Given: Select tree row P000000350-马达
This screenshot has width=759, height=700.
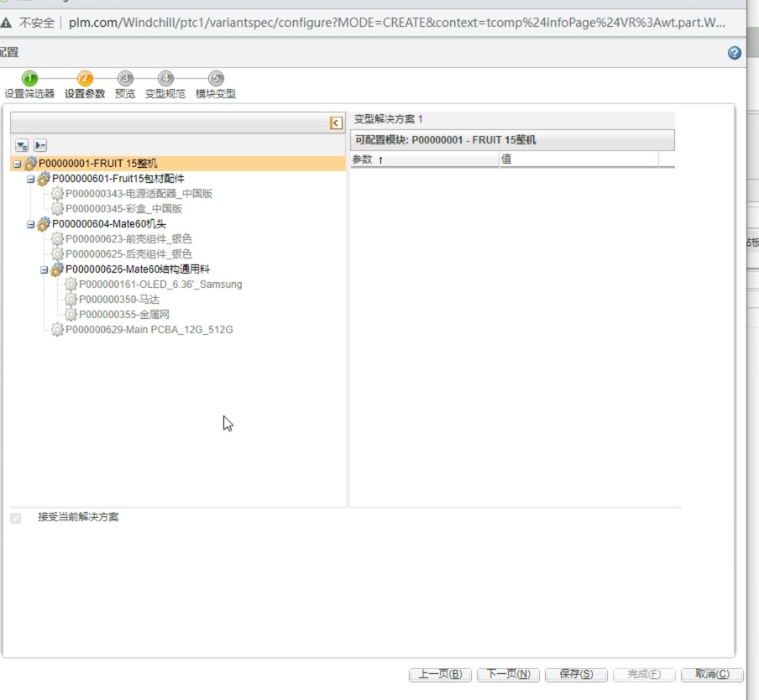Looking at the screenshot, I should [x=119, y=300].
